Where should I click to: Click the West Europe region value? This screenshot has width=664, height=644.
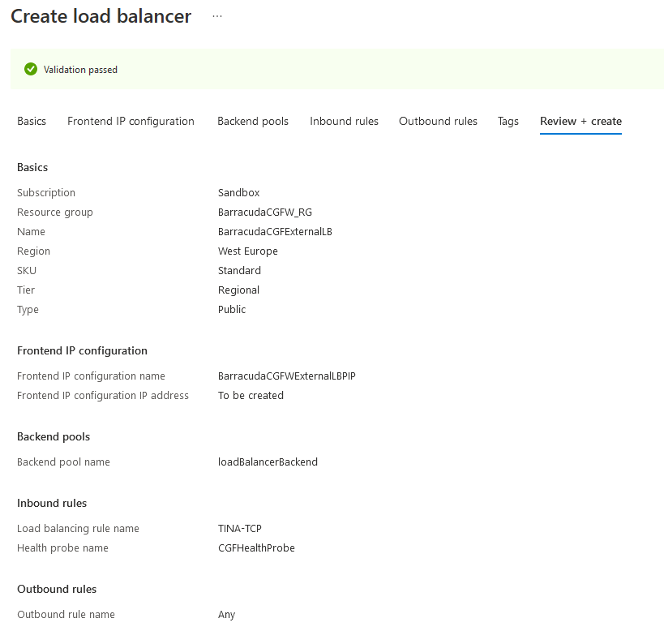tap(247, 251)
